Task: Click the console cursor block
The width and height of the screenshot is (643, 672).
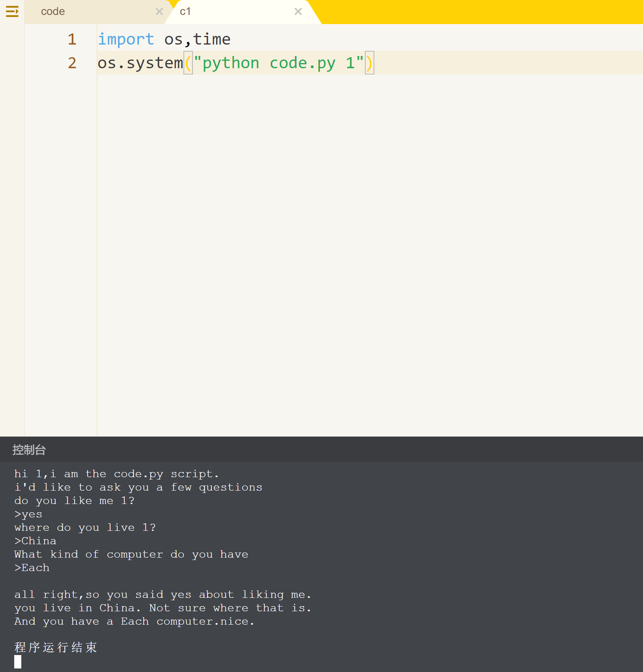Action: click(18, 661)
